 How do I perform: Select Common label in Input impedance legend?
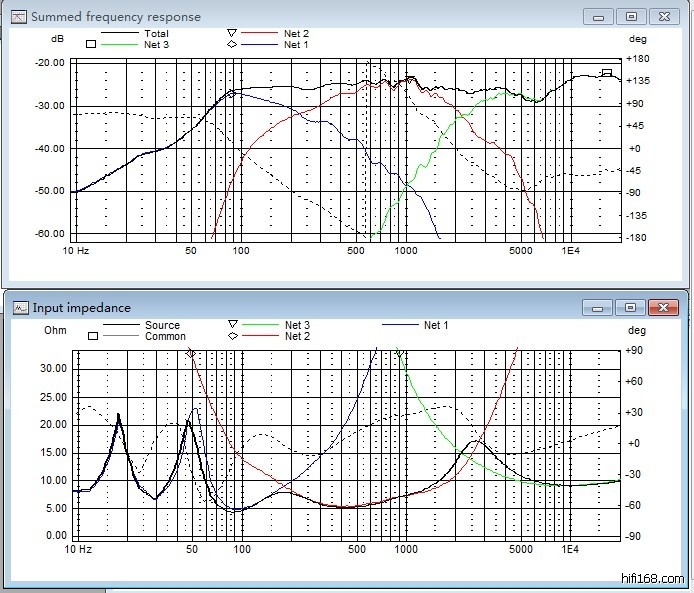point(165,336)
